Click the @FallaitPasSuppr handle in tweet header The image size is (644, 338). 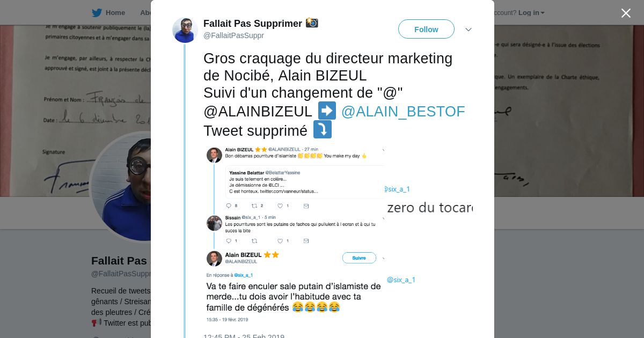233,35
